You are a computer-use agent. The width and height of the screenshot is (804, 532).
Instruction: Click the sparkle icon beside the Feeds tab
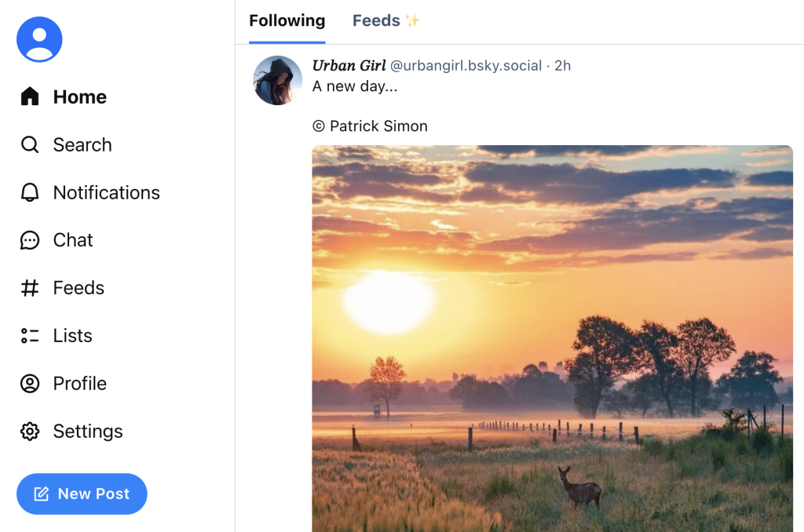click(414, 20)
